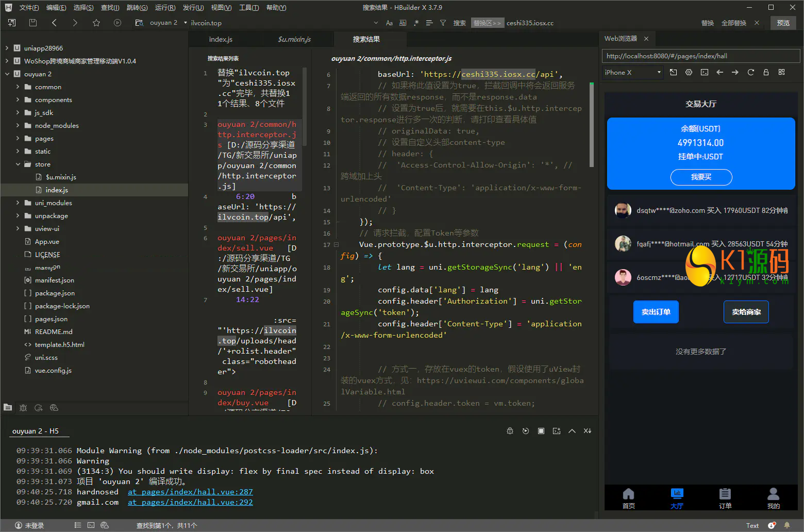Toggle the lock icon in browser toolbar
Screen dimensions: 804x532
[x=766, y=73]
